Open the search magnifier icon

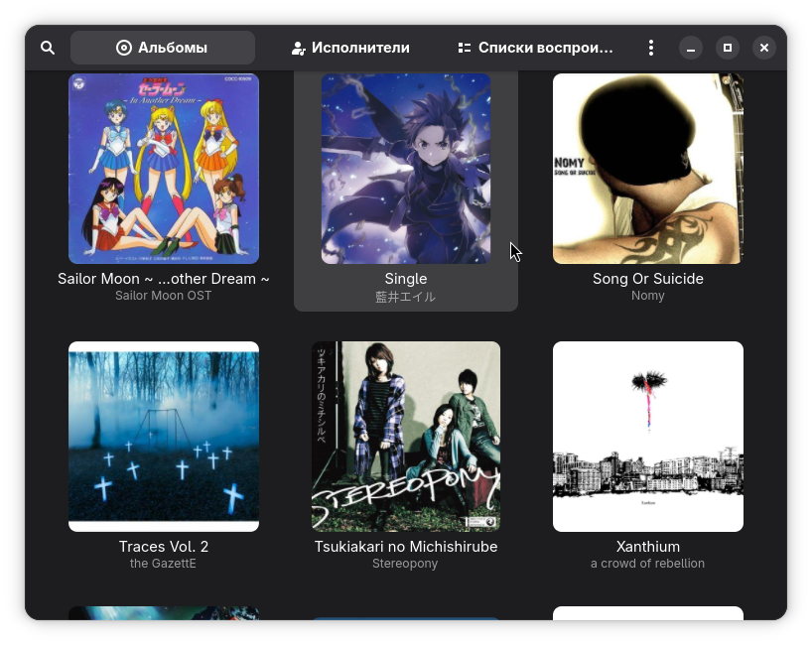click(48, 48)
